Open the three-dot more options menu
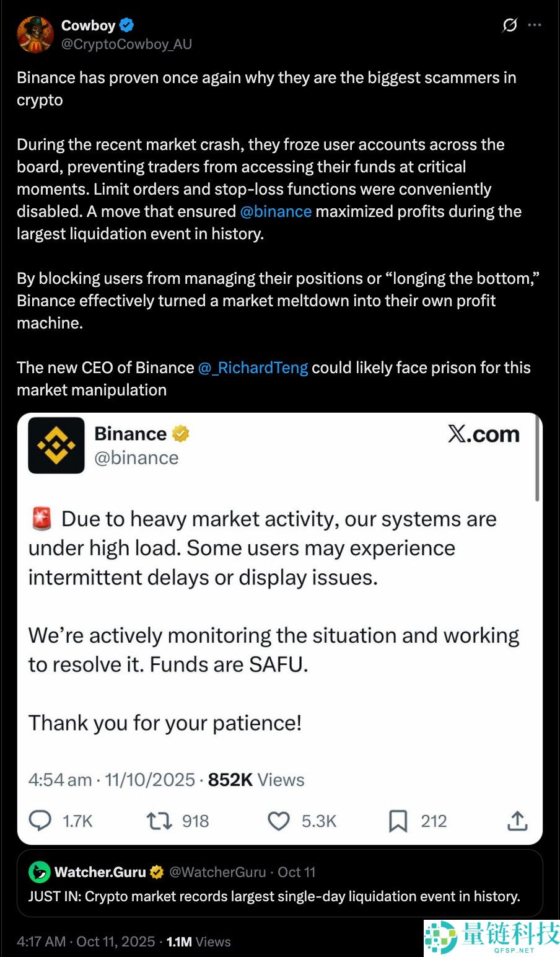Screen dimensions: 560x957 point(534,24)
